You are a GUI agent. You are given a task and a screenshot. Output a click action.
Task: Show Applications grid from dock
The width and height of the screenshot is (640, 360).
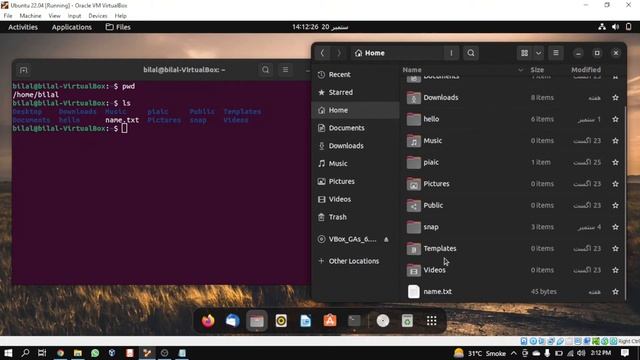(x=431, y=321)
